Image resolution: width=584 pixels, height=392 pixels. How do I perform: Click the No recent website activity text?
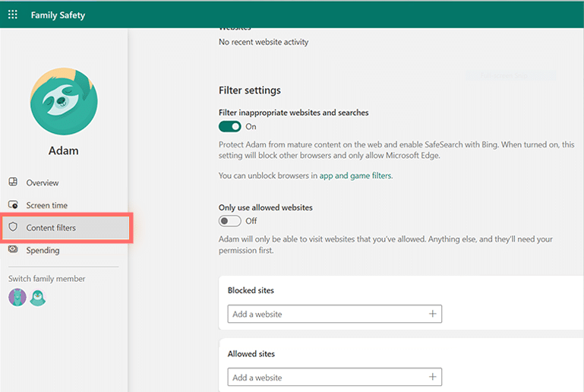264,42
